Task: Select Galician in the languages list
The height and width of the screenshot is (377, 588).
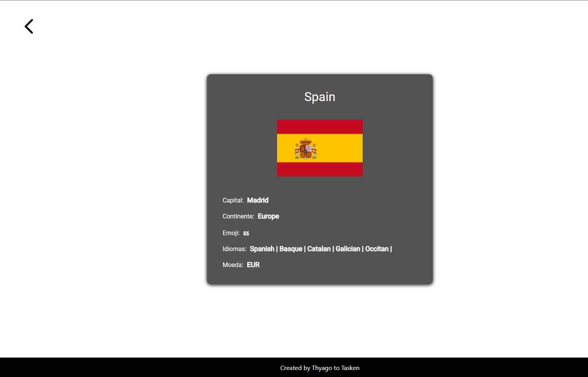Action: (348, 249)
